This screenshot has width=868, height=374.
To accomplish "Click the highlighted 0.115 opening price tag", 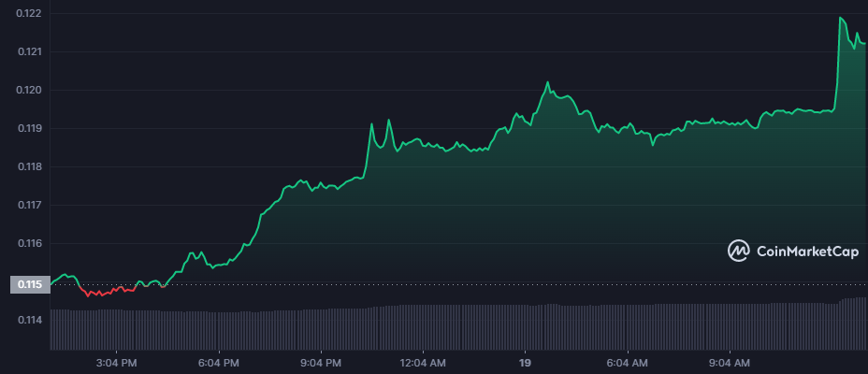I will tap(30, 285).
